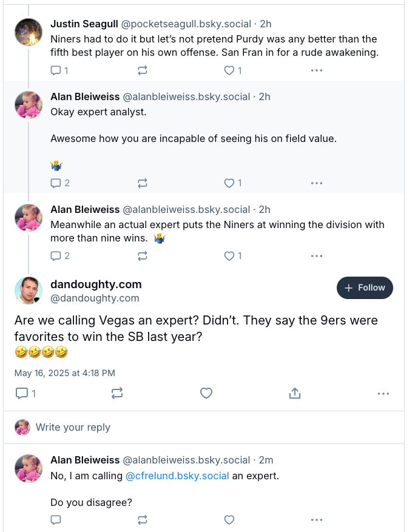Reply to the 'Meanwhile an actual expert' post

click(59, 256)
